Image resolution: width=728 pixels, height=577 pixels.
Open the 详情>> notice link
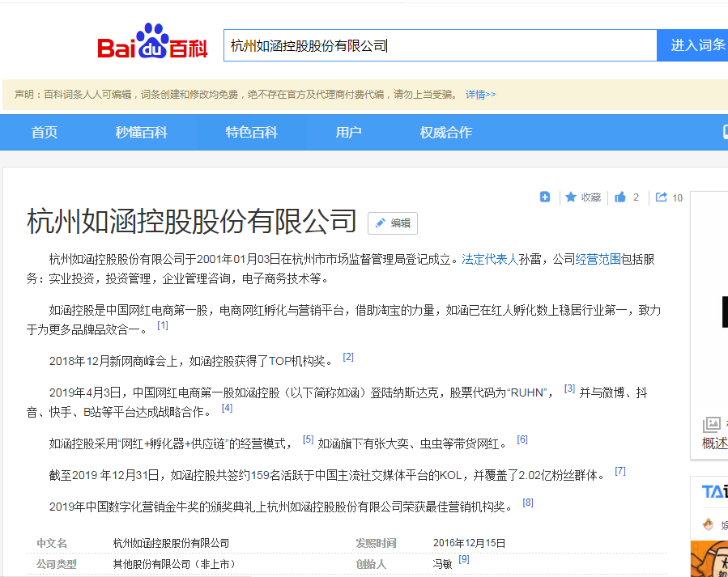pyautogui.click(x=480, y=95)
